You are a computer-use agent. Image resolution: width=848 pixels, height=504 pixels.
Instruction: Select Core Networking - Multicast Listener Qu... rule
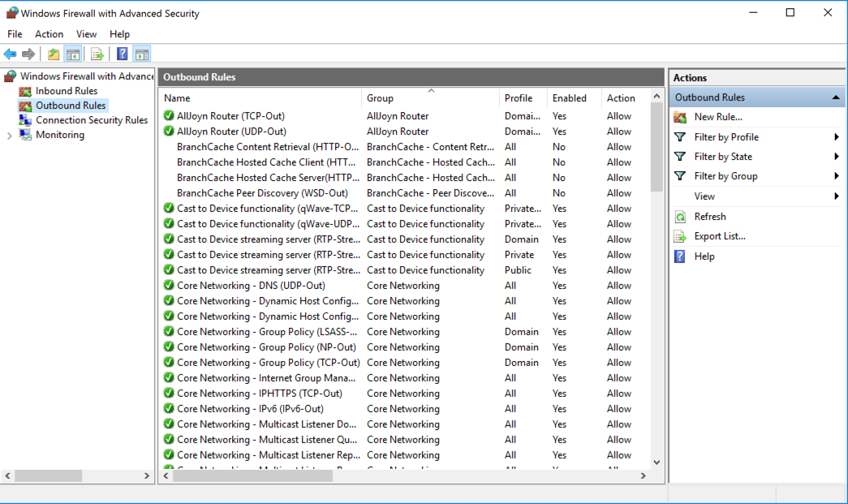tap(267, 440)
